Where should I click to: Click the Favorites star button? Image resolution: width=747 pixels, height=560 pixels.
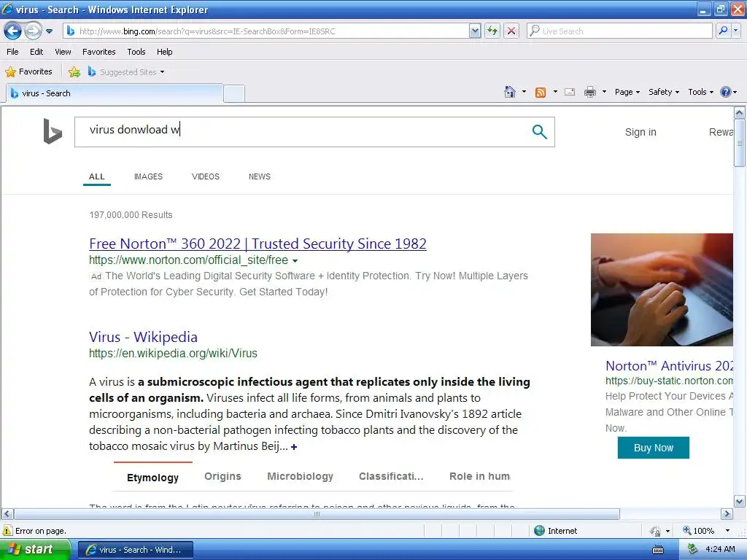28,72
